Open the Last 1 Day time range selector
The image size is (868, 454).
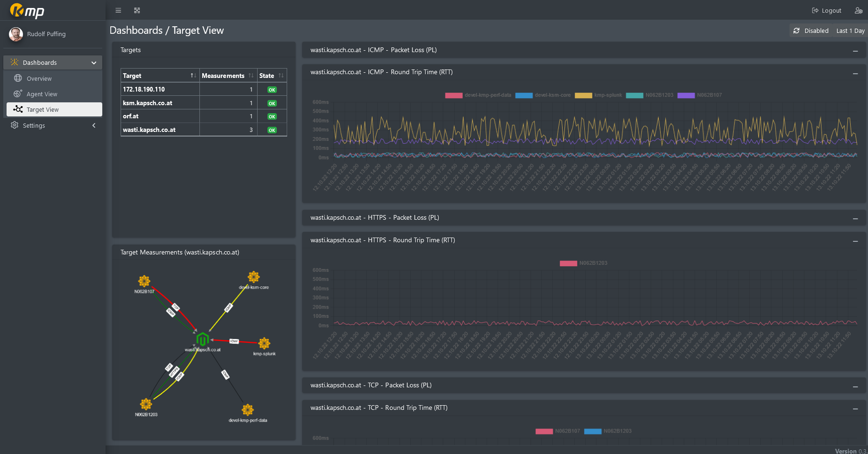pyautogui.click(x=850, y=31)
